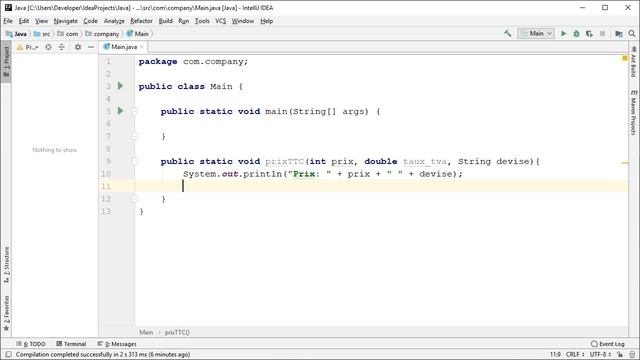Image resolution: width=640 pixels, height=360 pixels.
Task: Click com folder in navigation breadcrumb
Action: pos(68,34)
